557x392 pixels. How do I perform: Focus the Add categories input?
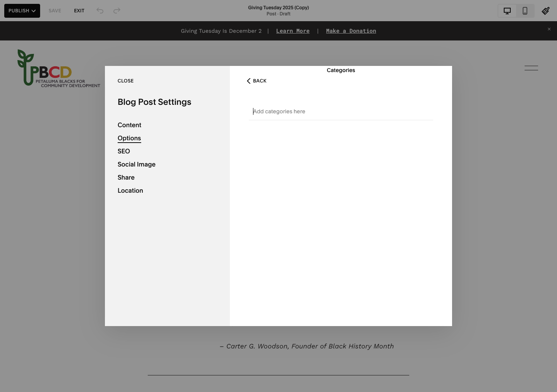tap(341, 111)
